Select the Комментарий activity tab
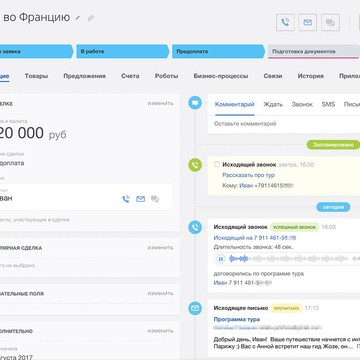The image size is (360, 360). coord(235,104)
